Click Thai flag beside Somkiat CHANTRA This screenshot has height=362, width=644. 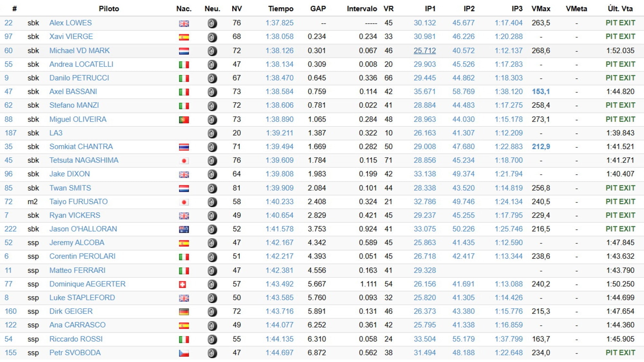[x=184, y=147]
